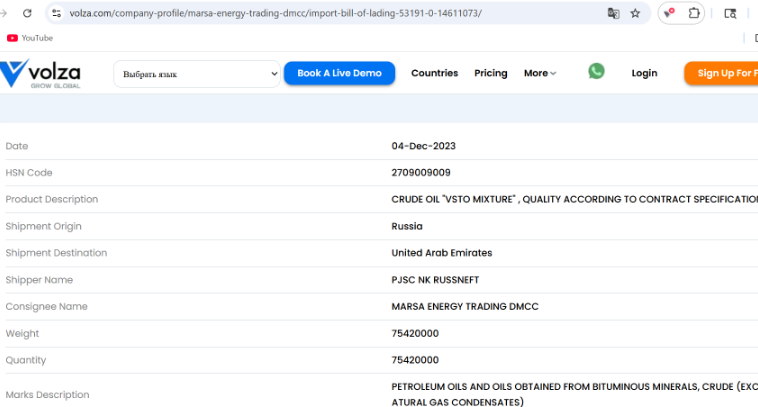Image resolution: width=758 pixels, height=407 pixels.
Task: Click the Shipper Name label
Action: (39, 280)
